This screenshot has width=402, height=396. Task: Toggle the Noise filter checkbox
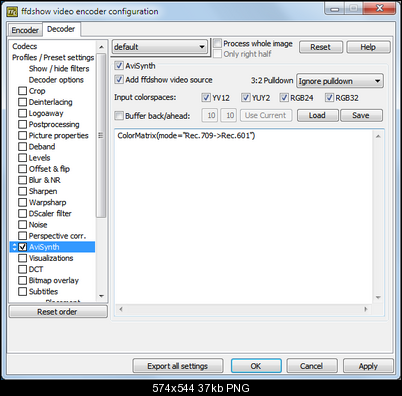pos(22,225)
